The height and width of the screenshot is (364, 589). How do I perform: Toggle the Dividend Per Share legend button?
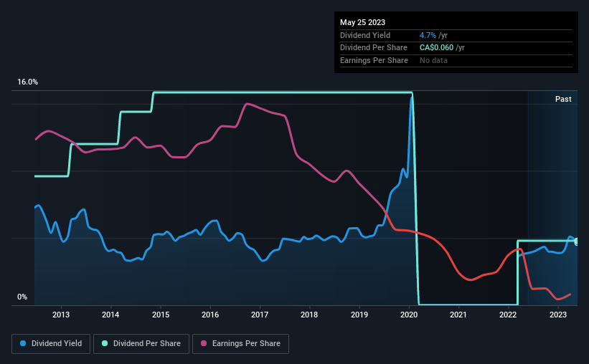coord(141,344)
